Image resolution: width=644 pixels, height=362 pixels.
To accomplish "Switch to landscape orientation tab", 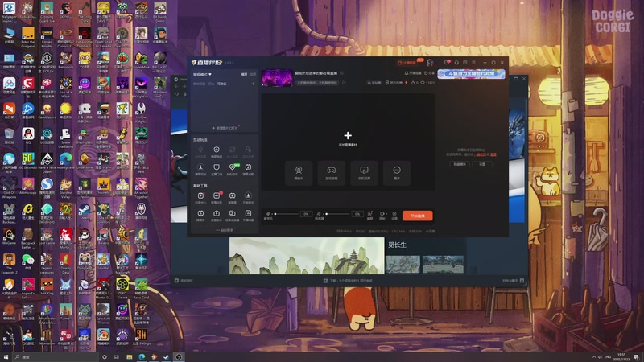I will [x=245, y=74].
